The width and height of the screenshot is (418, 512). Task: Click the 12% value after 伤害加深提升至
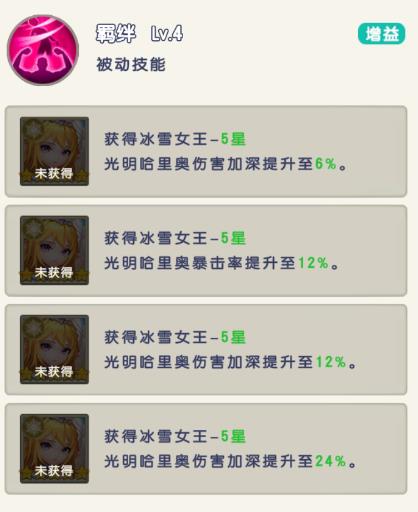click(331, 362)
